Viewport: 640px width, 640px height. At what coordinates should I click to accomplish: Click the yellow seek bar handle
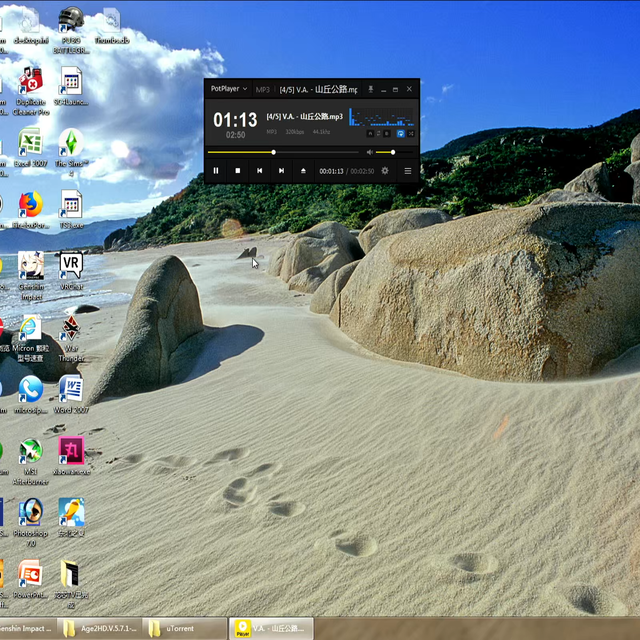click(x=274, y=152)
